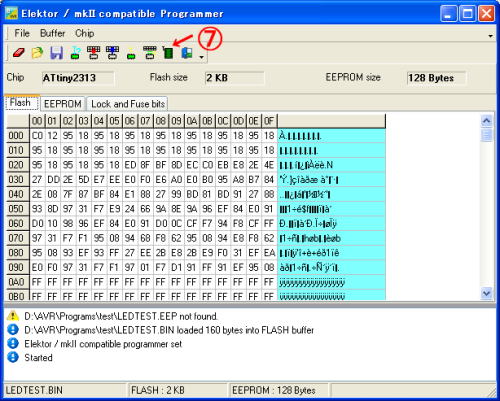Click the small green chip with yellow mark icon
500x401 pixels.
tap(131, 54)
